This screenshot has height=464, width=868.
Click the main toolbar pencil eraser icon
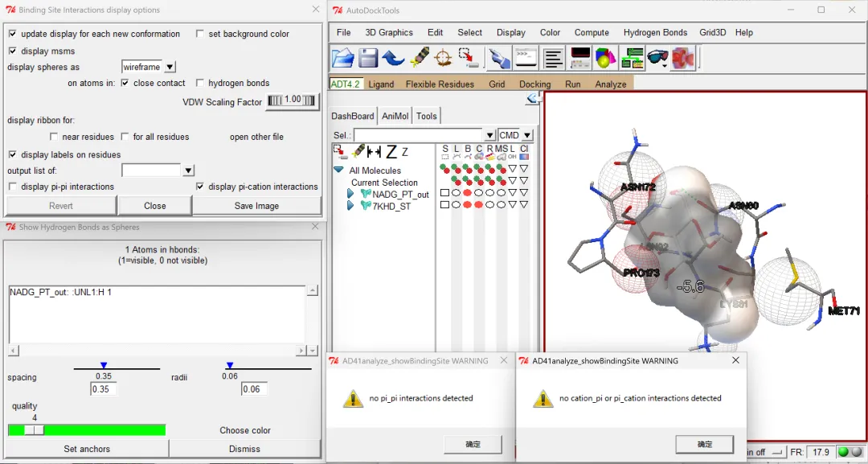pos(419,58)
